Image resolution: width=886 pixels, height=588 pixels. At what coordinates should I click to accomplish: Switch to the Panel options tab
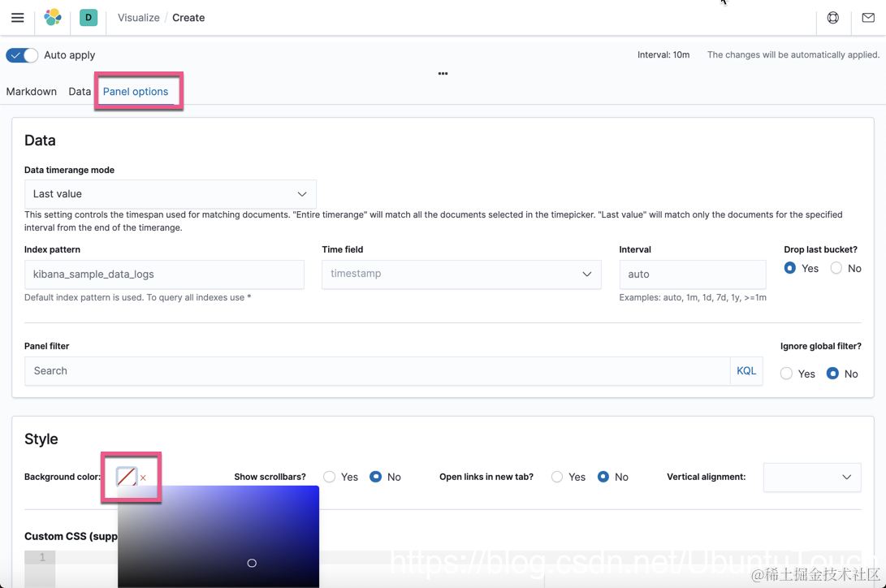pos(136,92)
